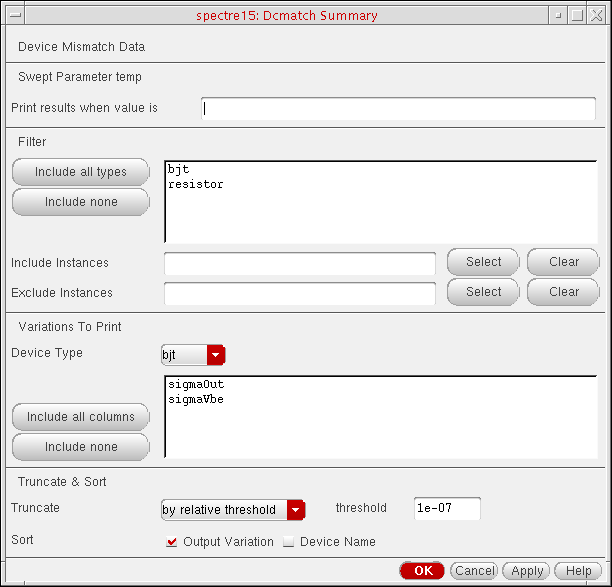Click Select for Include Instances
Image resolution: width=612 pixels, height=587 pixels.
pyautogui.click(x=483, y=262)
